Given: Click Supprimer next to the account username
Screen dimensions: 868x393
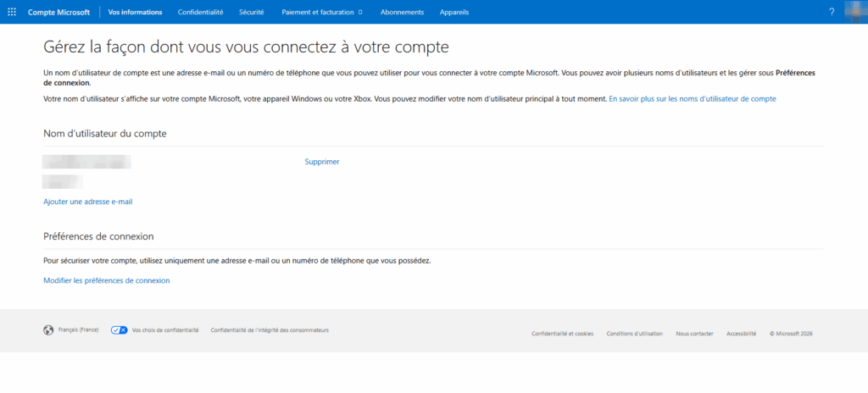Looking at the screenshot, I should pyautogui.click(x=321, y=162).
